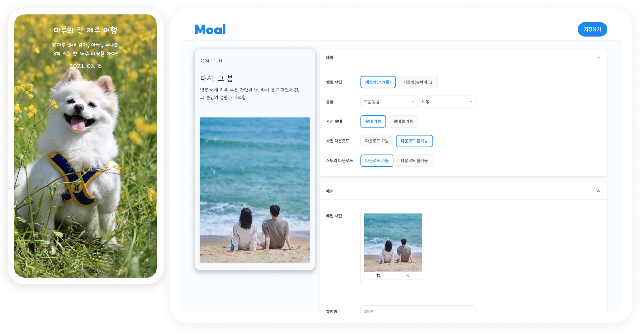Open the 고운돋움 font dropdown
This screenshot has width=644, height=335.
pyautogui.click(x=389, y=102)
